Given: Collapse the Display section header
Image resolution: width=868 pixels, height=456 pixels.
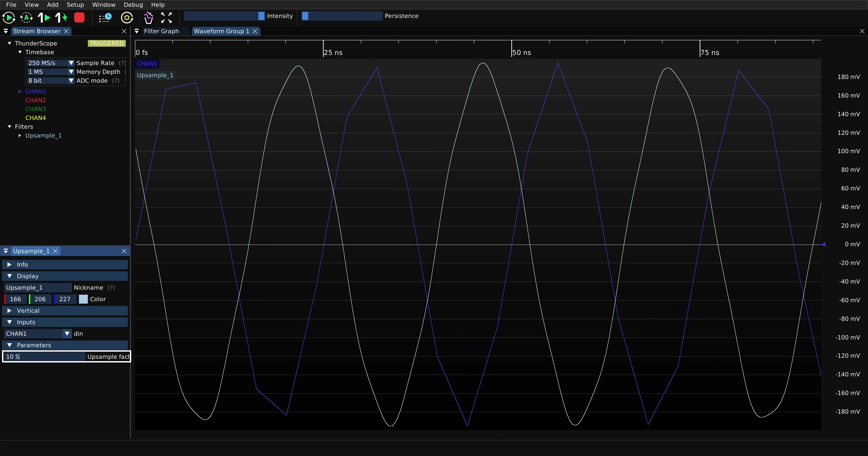Looking at the screenshot, I should coord(65,276).
